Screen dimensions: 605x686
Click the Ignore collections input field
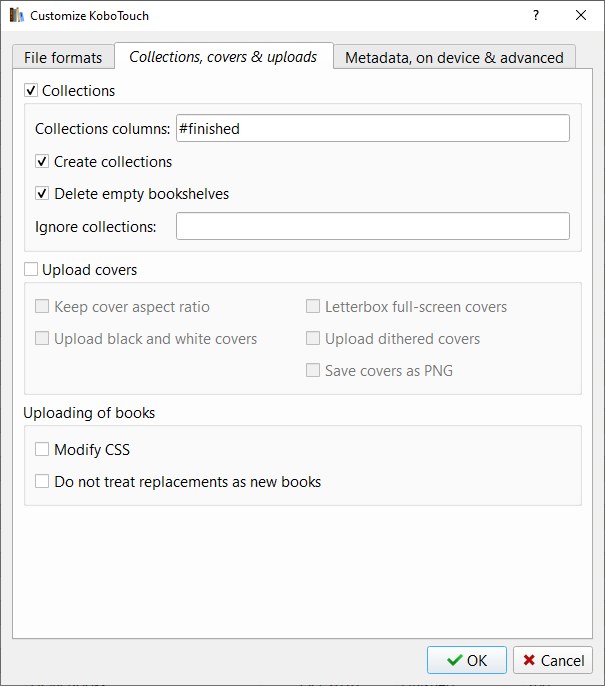point(372,226)
